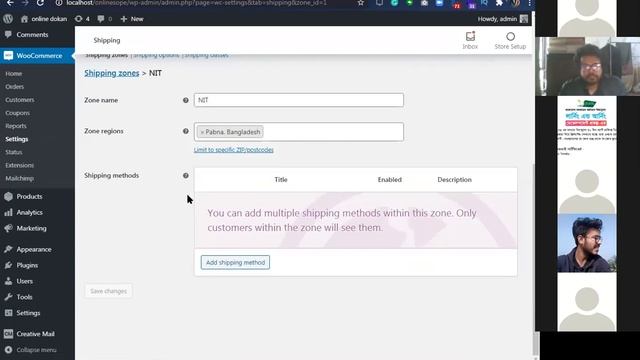Click the Shipping methods help tooltip icon
The image size is (640, 360).
click(186, 176)
